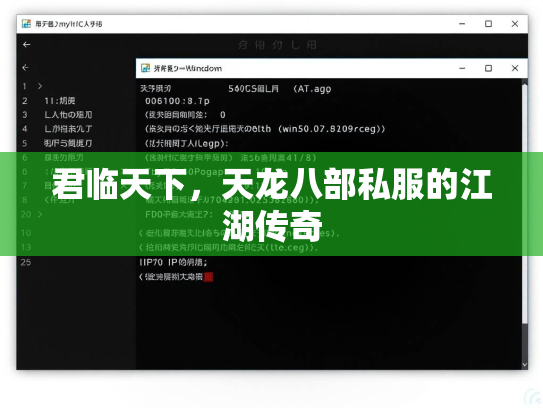Click the second back arrow above line number 1

25,68
